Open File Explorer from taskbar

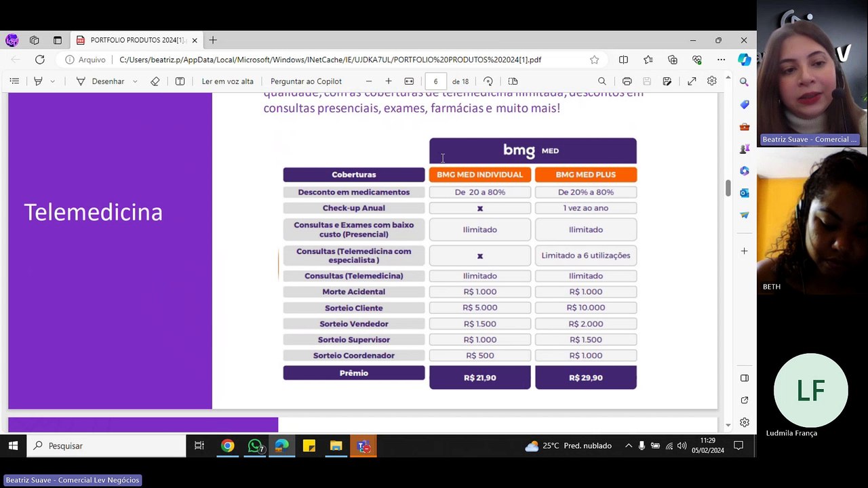[x=336, y=446]
